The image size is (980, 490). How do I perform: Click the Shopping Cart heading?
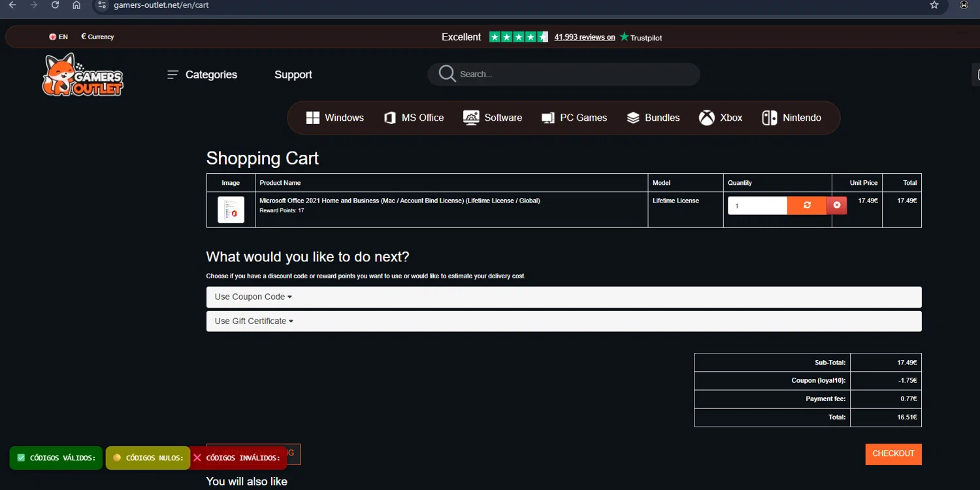263,158
